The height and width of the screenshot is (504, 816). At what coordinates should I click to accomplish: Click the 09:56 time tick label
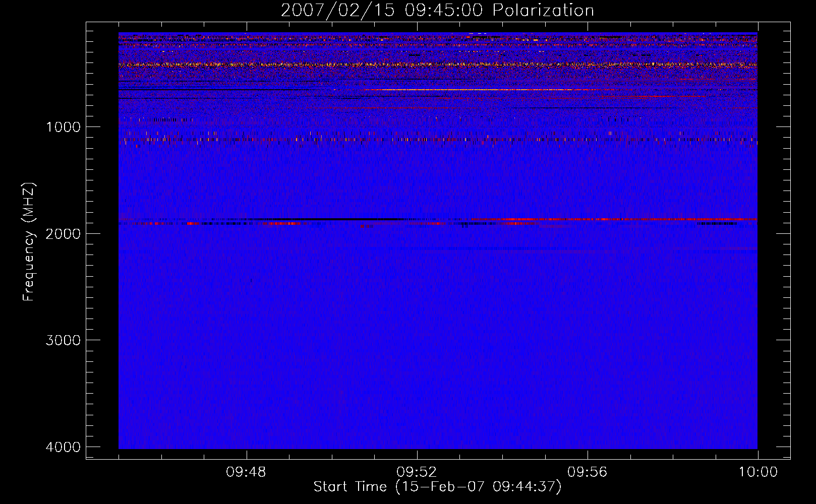click(587, 472)
